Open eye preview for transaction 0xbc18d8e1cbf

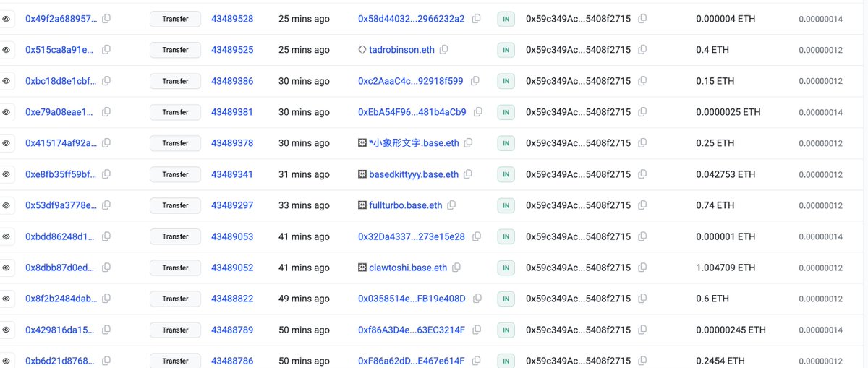pyautogui.click(x=6, y=81)
